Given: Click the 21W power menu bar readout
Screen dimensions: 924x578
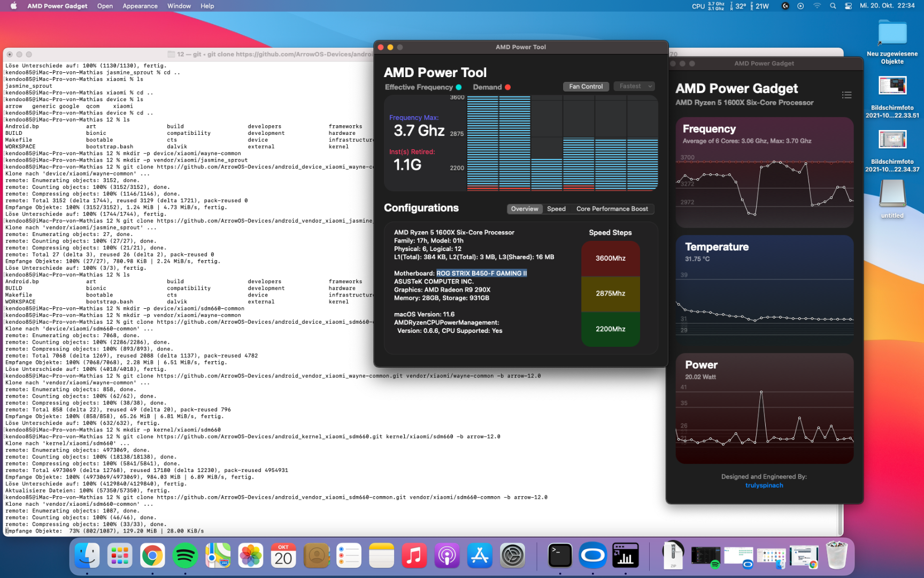Looking at the screenshot, I should pyautogui.click(x=760, y=6).
